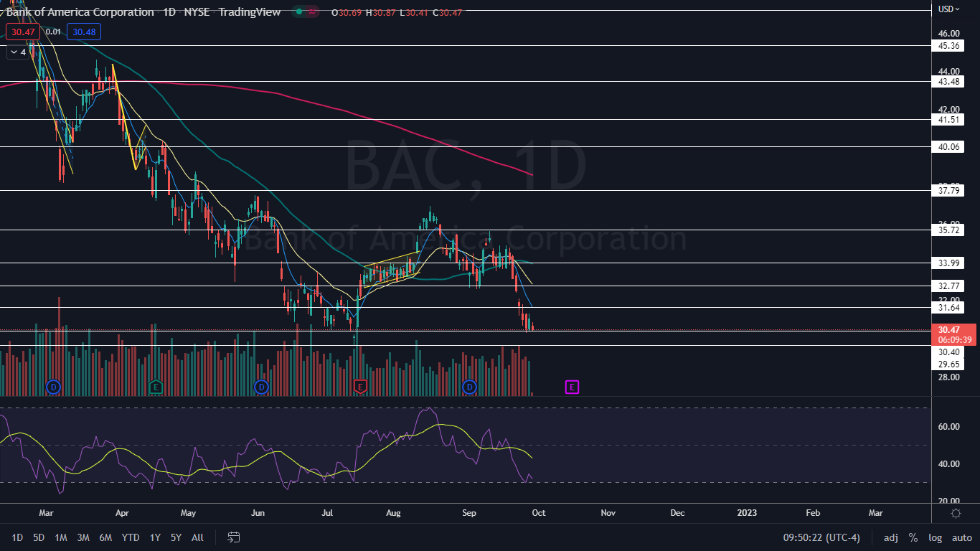Click the red earnings marker in July
980x551 pixels.
[360, 387]
